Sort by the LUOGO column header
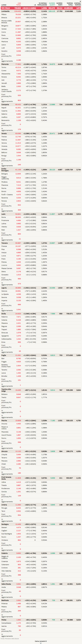 [4, 5]
